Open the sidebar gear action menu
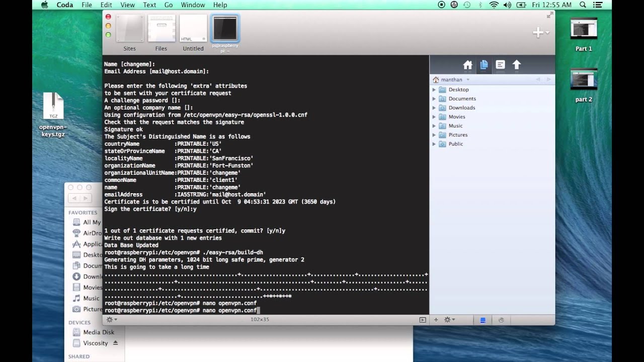Screen dimensions: 644x362 (449, 320)
